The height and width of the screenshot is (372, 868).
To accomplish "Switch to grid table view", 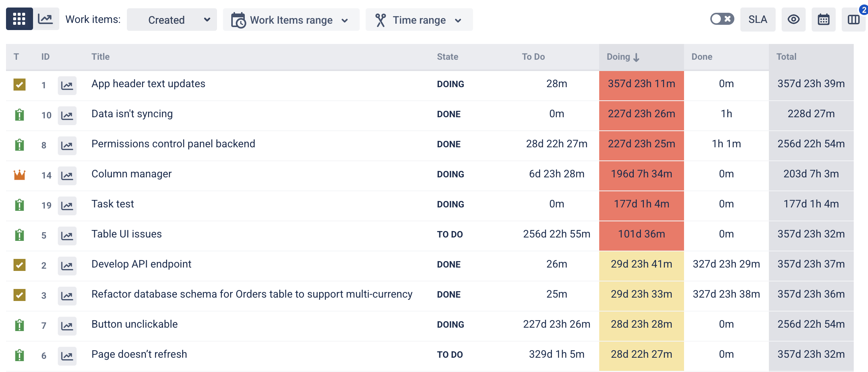I will (x=19, y=19).
